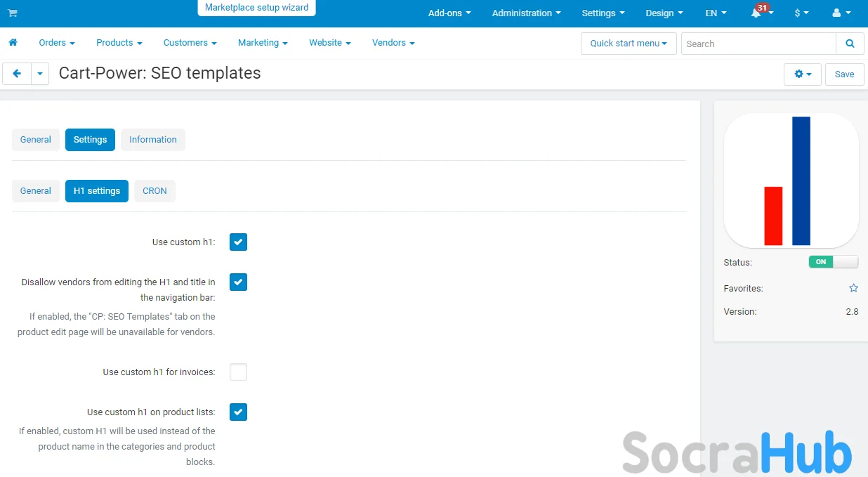
Task: Open the top bar Settings dropdown
Action: (x=603, y=13)
